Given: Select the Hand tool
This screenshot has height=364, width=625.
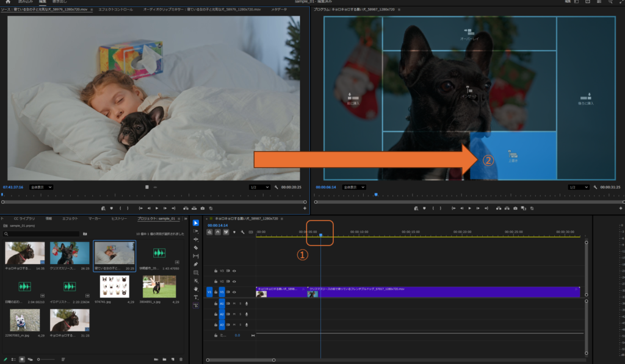Looking at the screenshot, I should pos(196,288).
